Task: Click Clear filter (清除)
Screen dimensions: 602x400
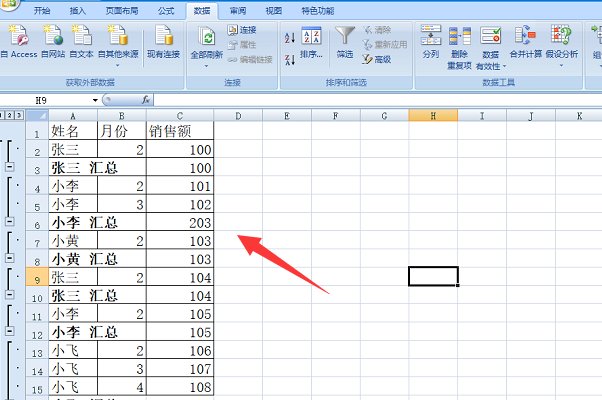Action: click(x=378, y=30)
